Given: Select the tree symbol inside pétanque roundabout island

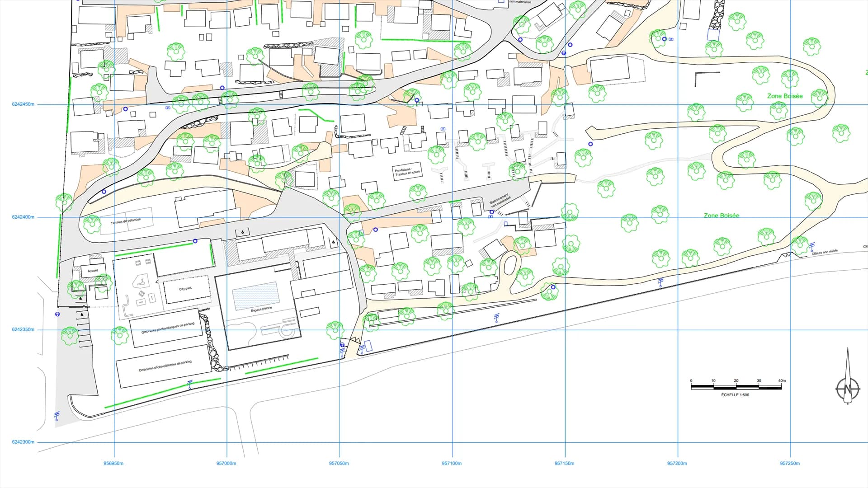Looking at the screenshot, I should [92, 224].
